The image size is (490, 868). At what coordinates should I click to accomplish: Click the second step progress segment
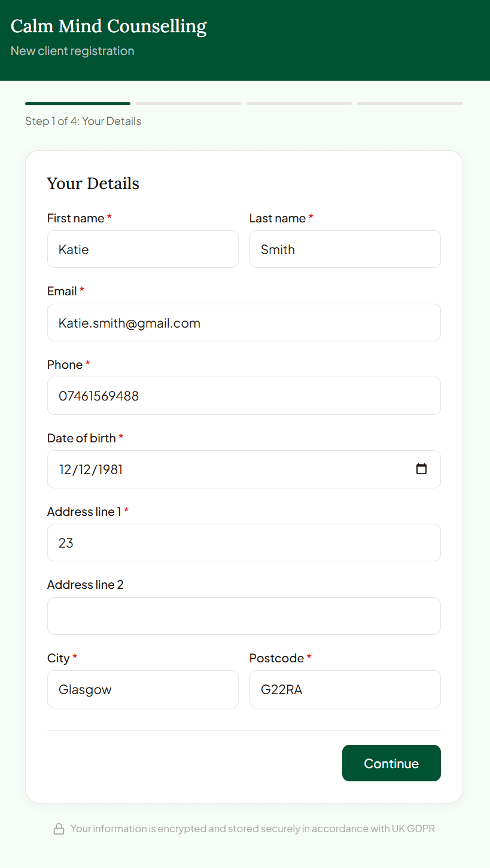188,103
